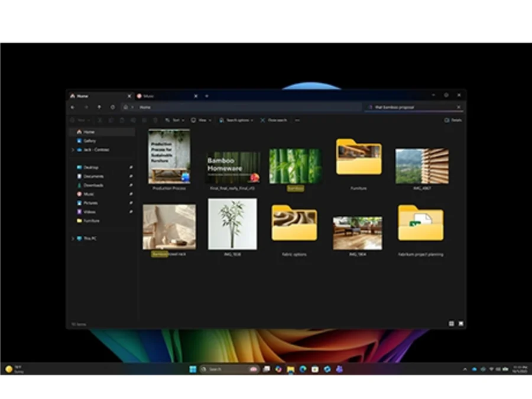Go back using the Back arrow
The height and width of the screenshot is (399, 532).
tap(73, 107)
